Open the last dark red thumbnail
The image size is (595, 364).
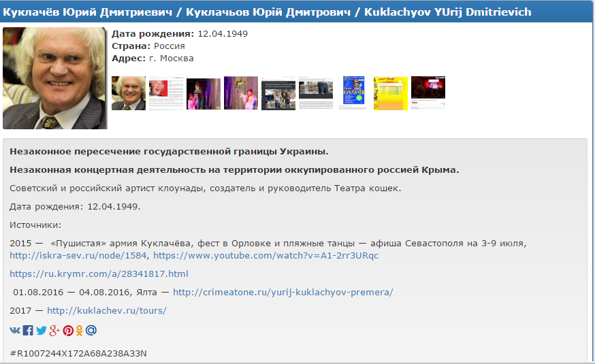428,93
